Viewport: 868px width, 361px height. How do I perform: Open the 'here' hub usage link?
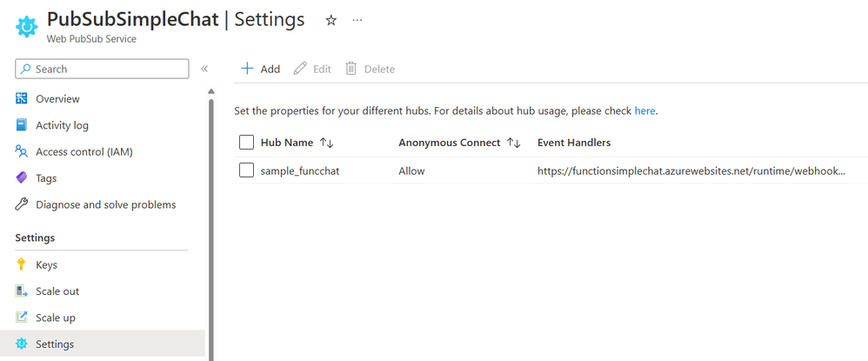point(644,110)
